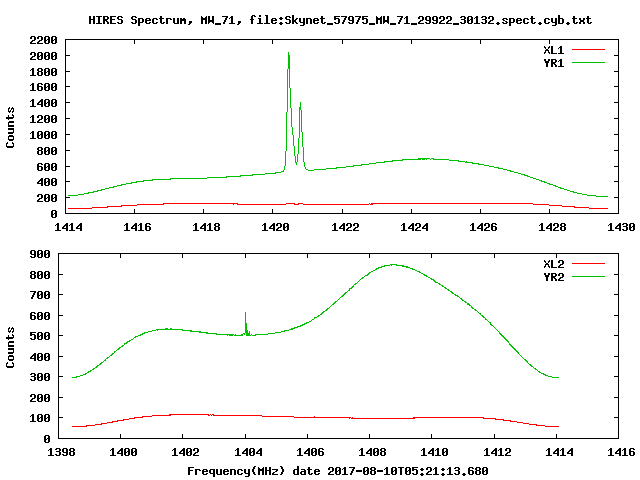
Task: Click the 1000 y-axis tick label
Action: click(x=43, y=135)
